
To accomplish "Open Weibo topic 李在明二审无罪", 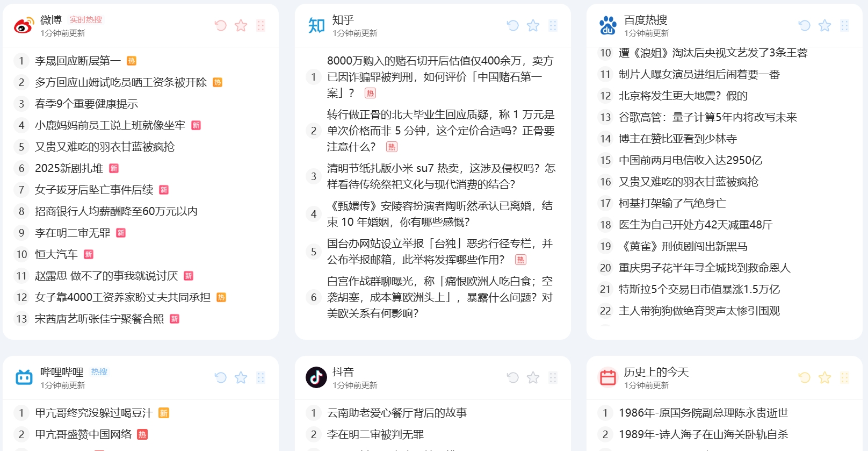I will pos(73,233).
